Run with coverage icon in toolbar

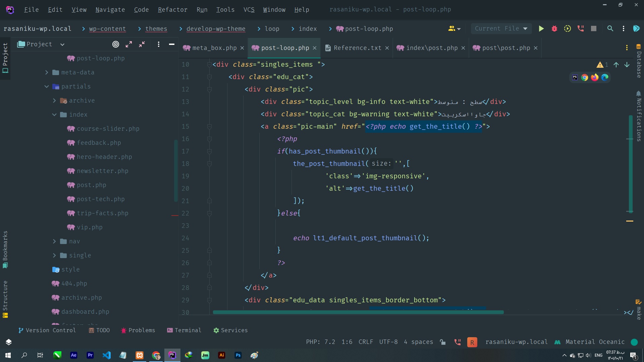567,29
